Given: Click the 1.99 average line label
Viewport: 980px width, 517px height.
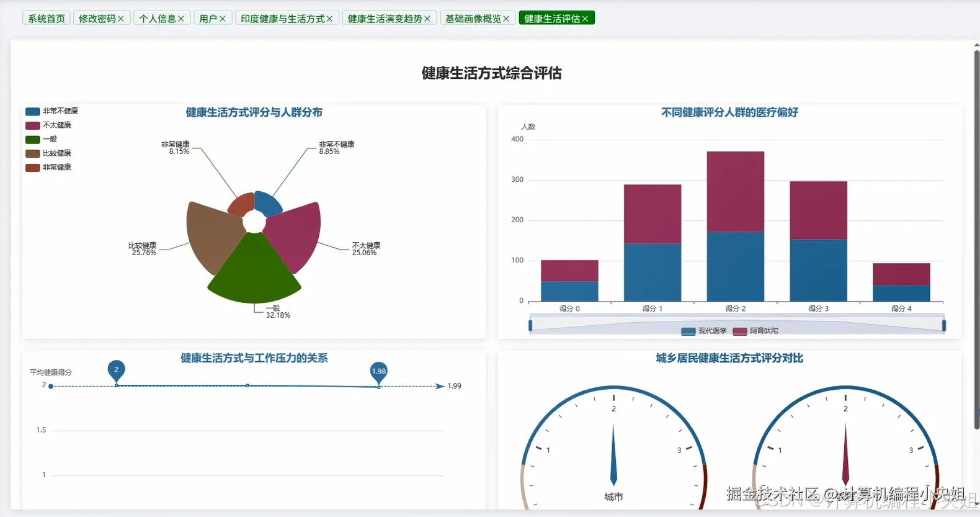Looking at the screenshot, I should [455, 386].
